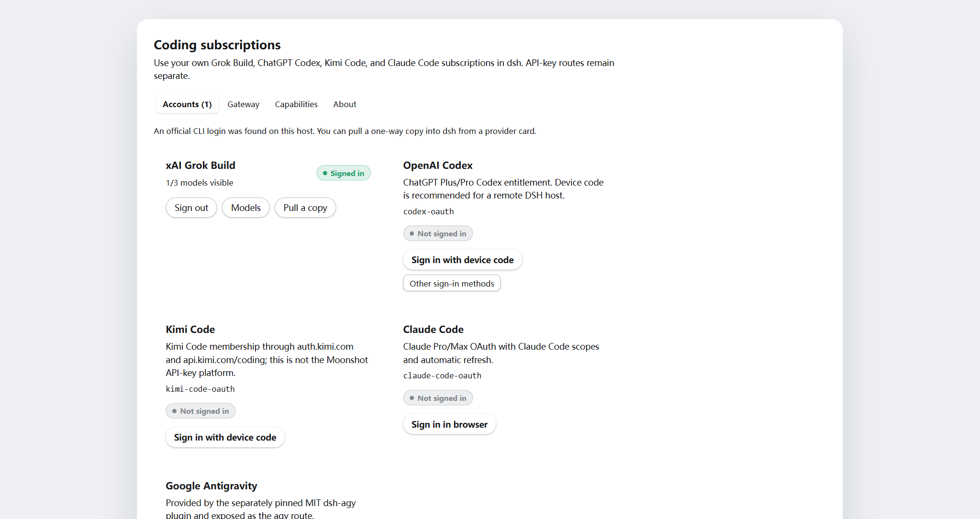Click the Kimi Code heading
The width and height of the screenshot is (980, 519).
point(190,330)
